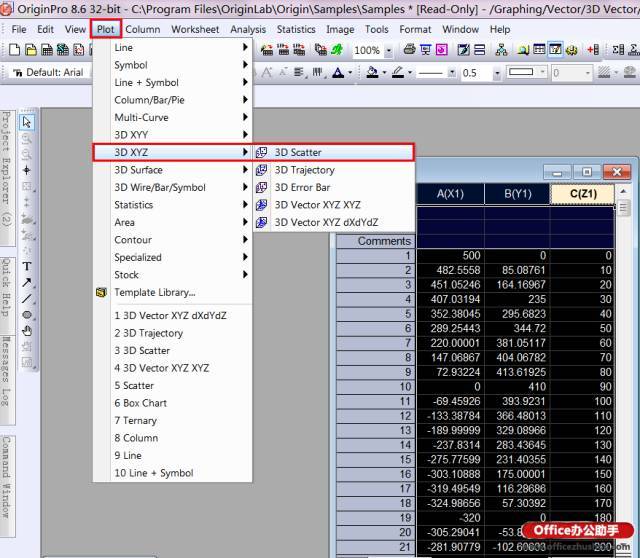The image size is (640, 558).
Task: Pick the Arrow drawing tool
Action: [x=27, y=282]
